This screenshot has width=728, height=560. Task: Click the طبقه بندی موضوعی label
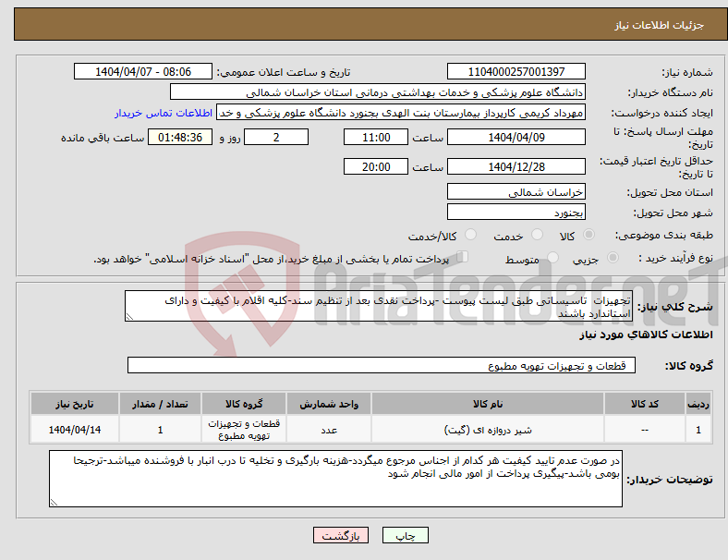664,235
